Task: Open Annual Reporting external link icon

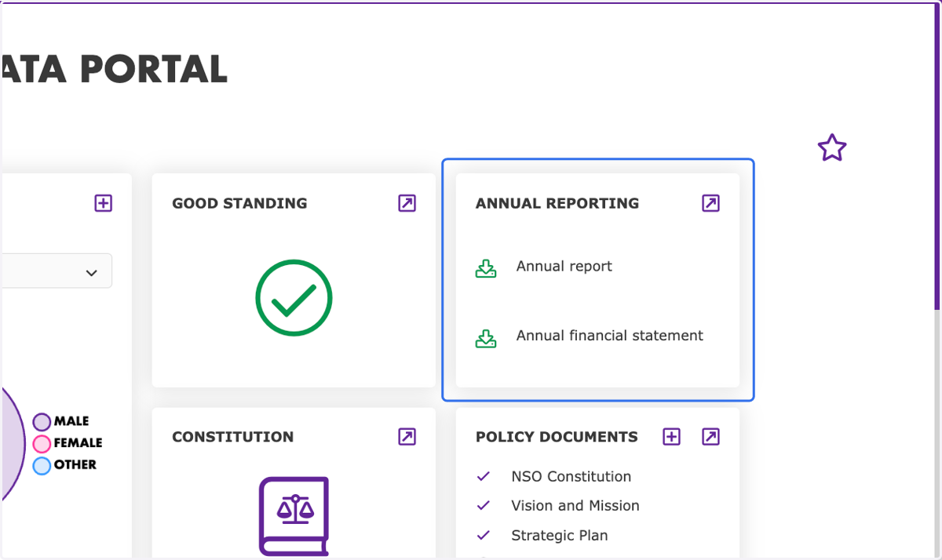Action: pos(710,203)
